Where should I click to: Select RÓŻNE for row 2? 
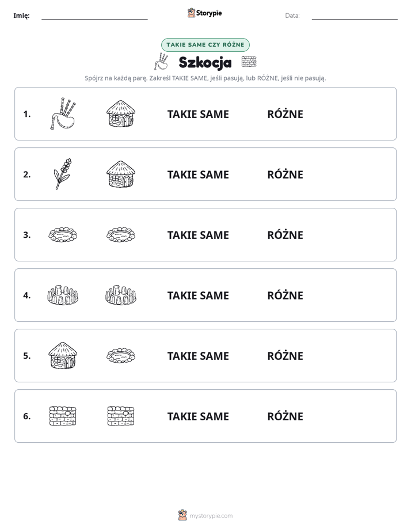tap(285, 174)
